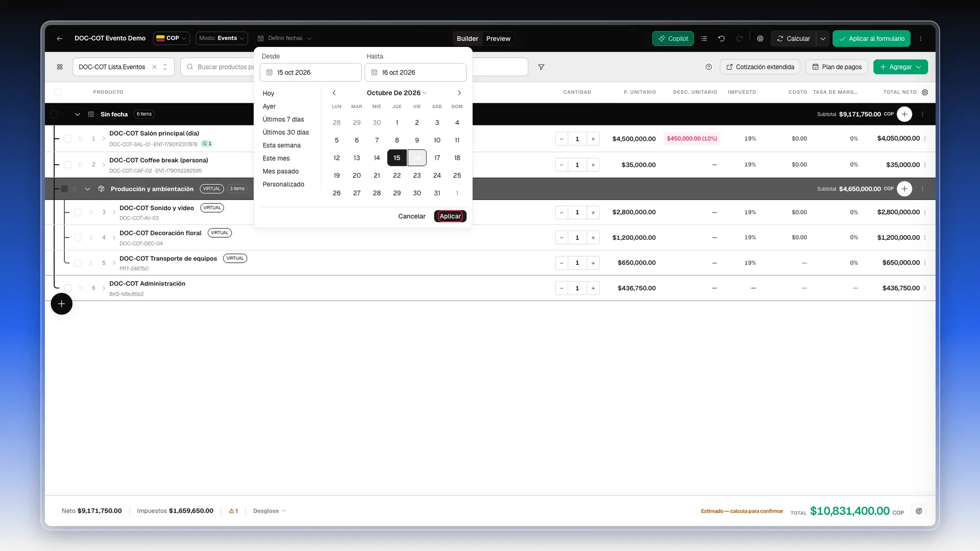Apply the selected date range
The width and height of the screenshot is (980, 551).
[x=450, y=216]
